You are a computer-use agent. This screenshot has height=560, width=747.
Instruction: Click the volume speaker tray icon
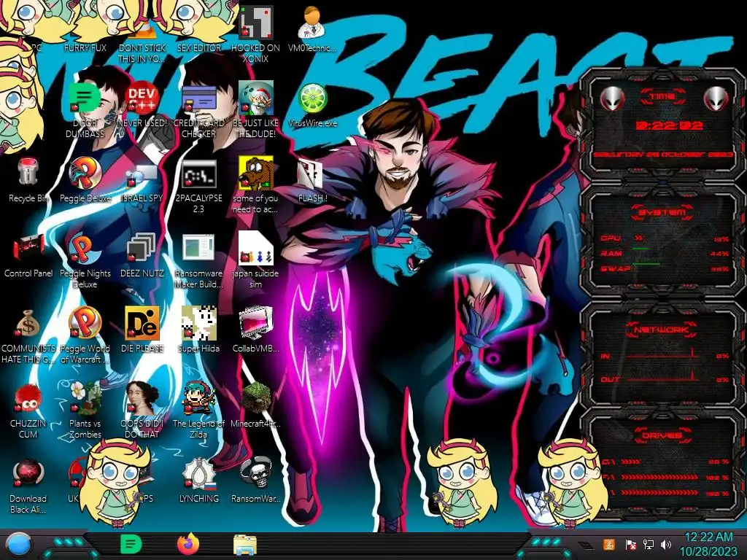[665, 544]
